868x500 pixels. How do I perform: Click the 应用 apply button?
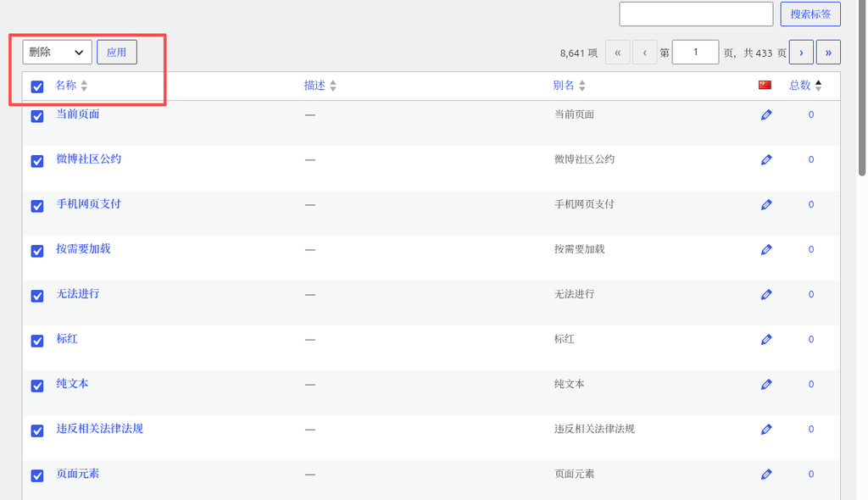(117, 52)
